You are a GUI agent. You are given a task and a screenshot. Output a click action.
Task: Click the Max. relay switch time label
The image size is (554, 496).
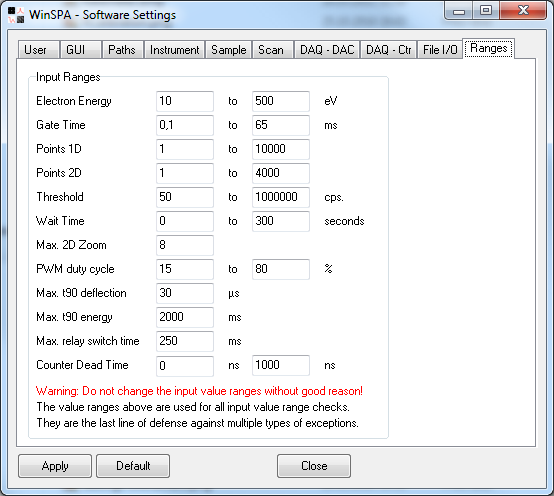(88, 341)
